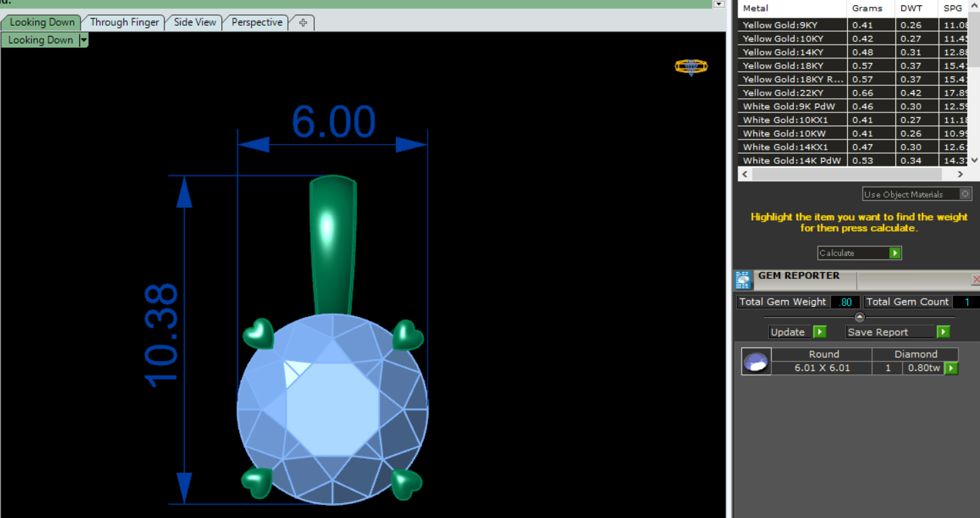
Task: Switch to the Through Finger tab
Action: (x=124, y=22)
